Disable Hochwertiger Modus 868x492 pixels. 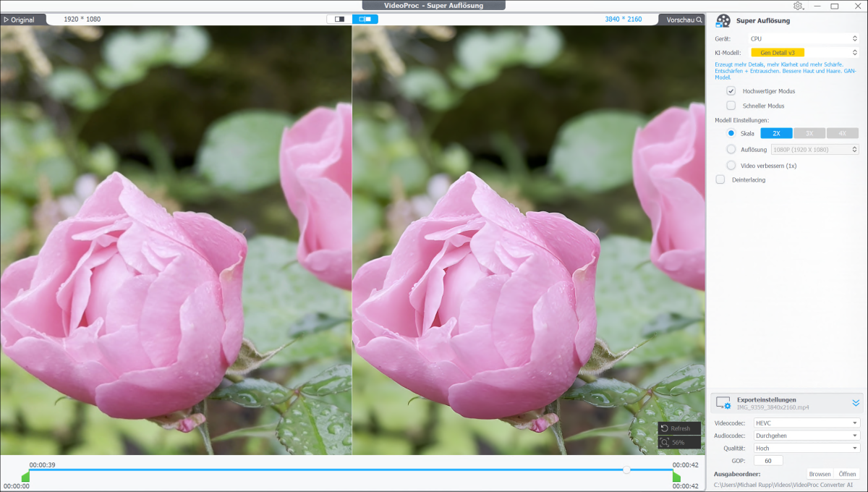(x=731, y=91)
